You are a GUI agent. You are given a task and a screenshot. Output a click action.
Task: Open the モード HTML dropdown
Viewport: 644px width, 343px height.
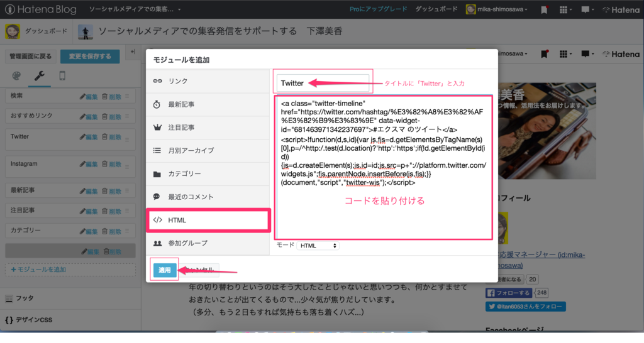318,246
